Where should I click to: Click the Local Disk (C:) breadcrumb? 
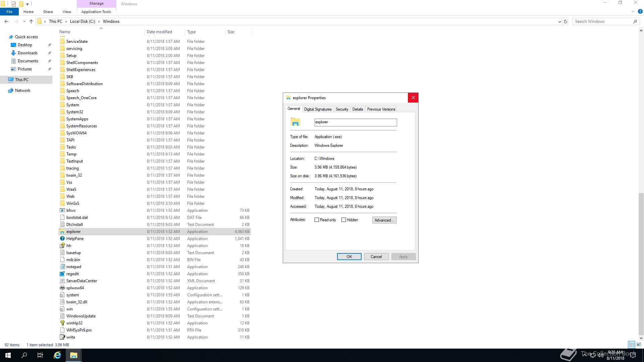point(83,21)
